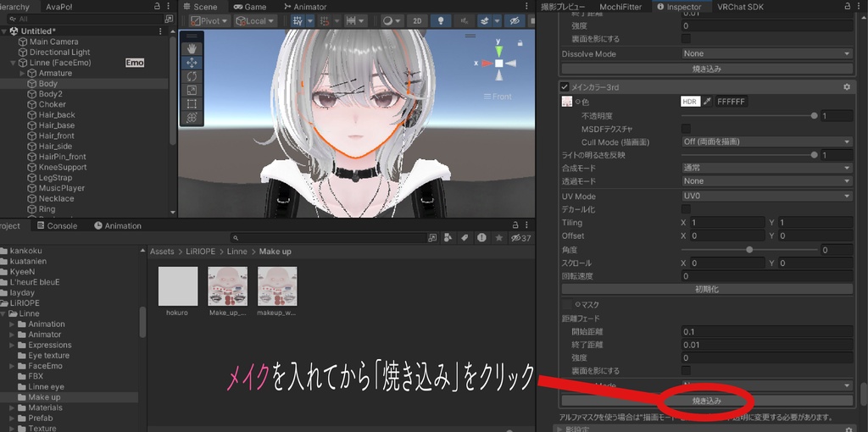Open the Inspector panel more-options kebab
Viewport: 868px width, 432px height.
860,7
